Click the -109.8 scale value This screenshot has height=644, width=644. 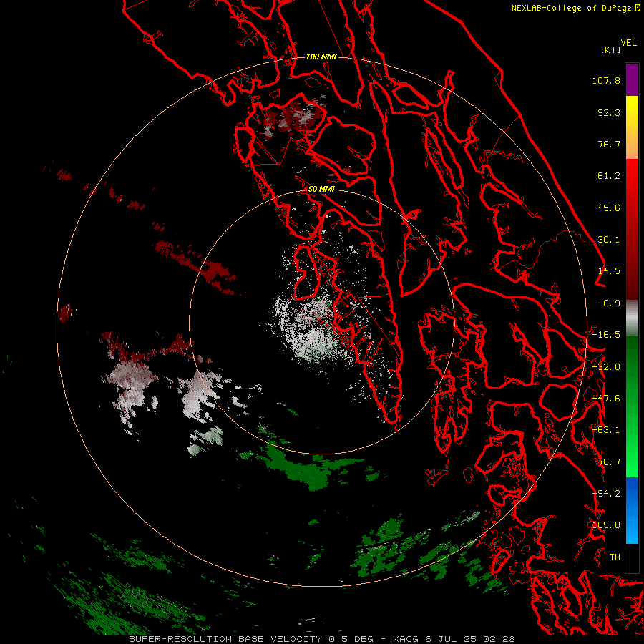tap(603, 525)
